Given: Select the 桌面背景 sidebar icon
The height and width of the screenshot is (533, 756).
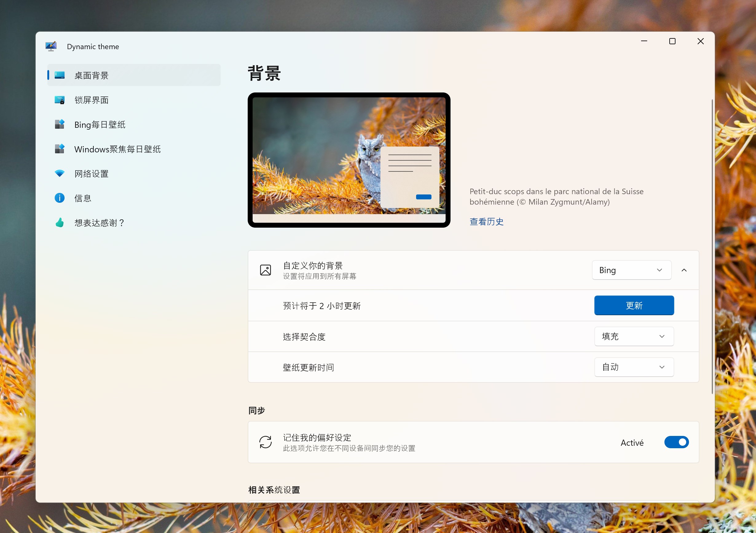Looking at the screenshot, I should 60,75.
